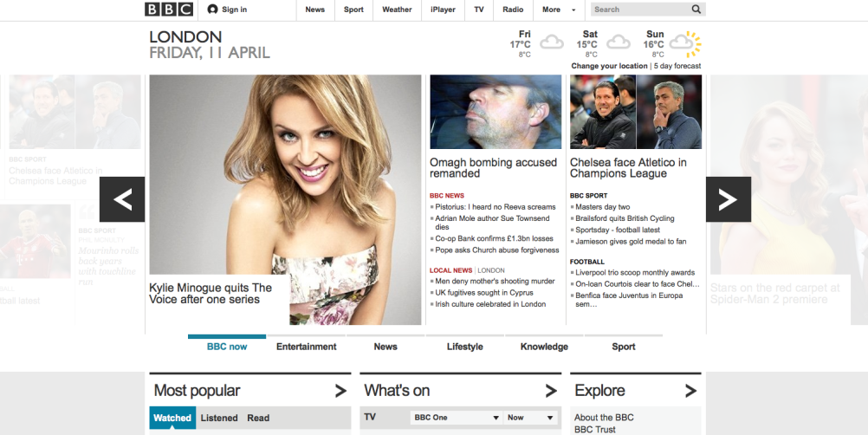Open What's on arrow

coord(551,391)
